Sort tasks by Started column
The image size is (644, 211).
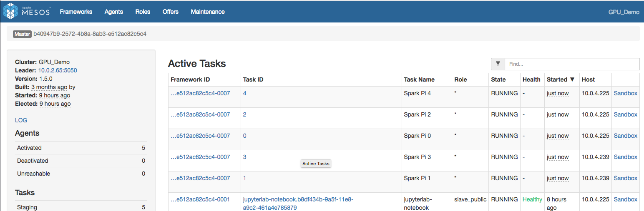click(x=561, y=79)
